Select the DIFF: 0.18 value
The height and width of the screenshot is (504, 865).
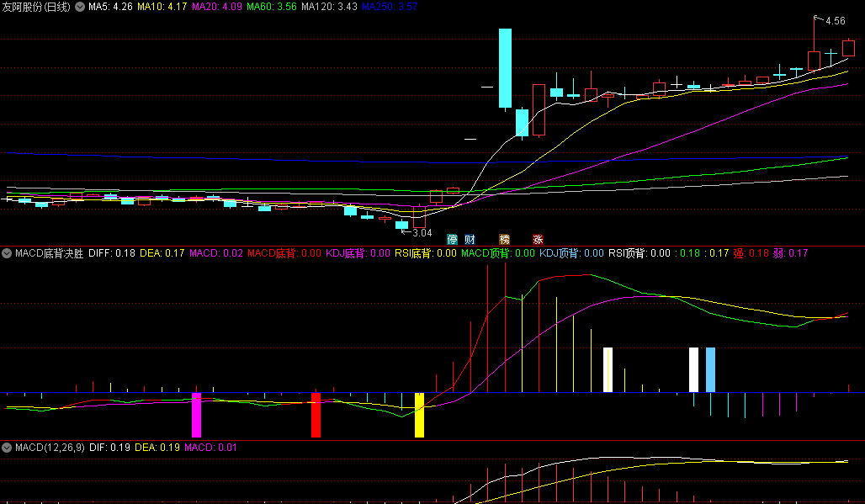[111, 253]
